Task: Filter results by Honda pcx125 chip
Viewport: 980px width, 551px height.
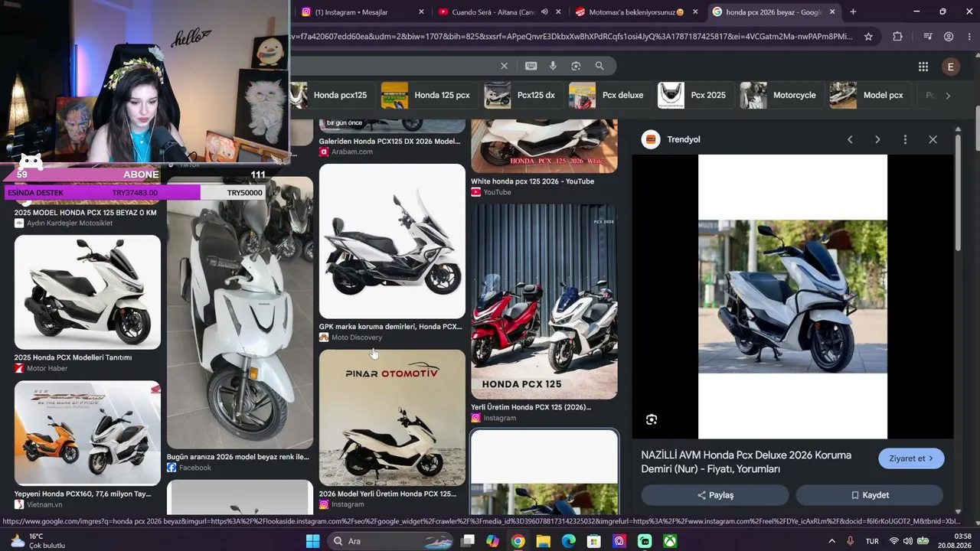Action: [334, 96]
